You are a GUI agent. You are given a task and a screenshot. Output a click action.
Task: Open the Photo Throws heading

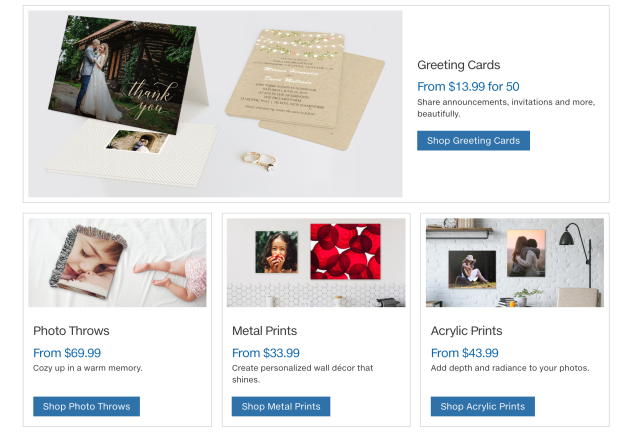71,331
